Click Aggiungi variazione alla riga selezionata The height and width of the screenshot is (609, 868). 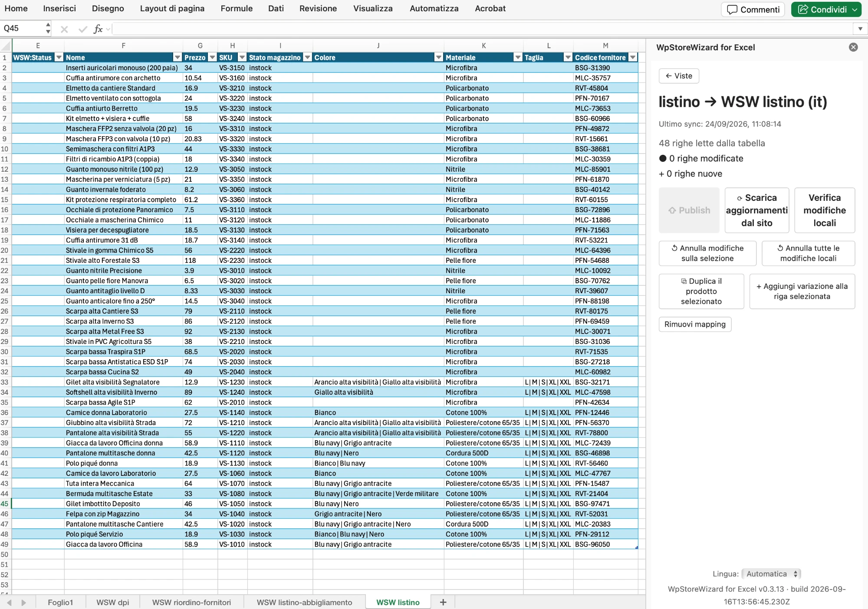pyautogui.click(x=802, y=291)
